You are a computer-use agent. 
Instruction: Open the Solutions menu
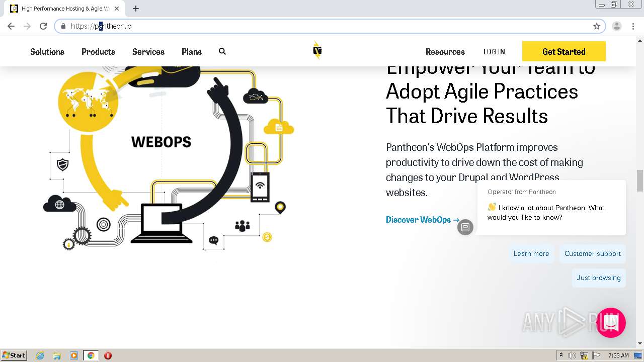pyautogui.click(x=47, y=52)
